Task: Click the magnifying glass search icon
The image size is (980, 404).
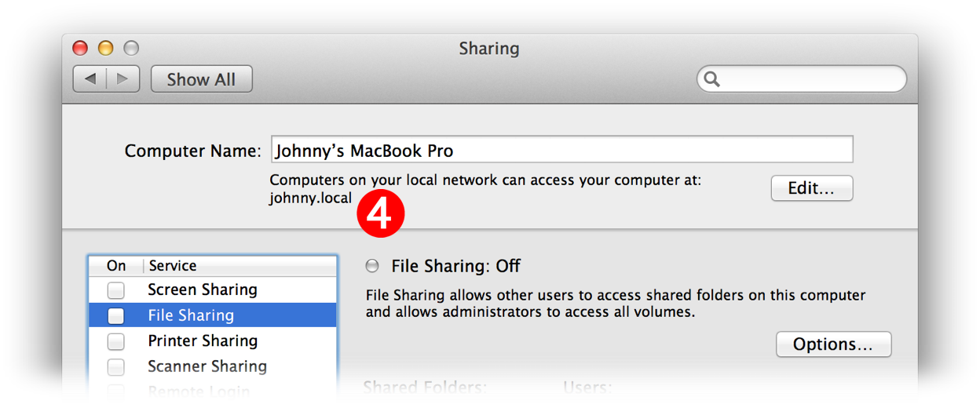Action: [712, 79]
